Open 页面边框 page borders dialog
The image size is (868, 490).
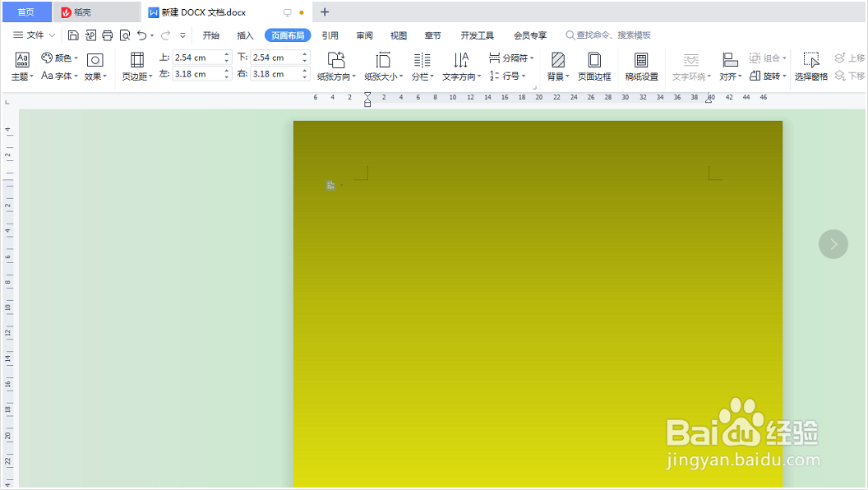[594, 66]
